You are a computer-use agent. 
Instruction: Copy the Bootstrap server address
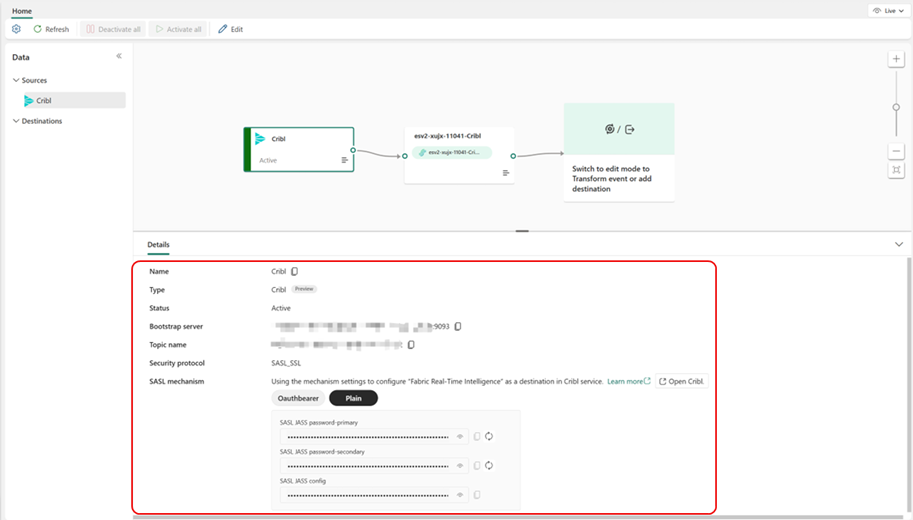point(458,326)
